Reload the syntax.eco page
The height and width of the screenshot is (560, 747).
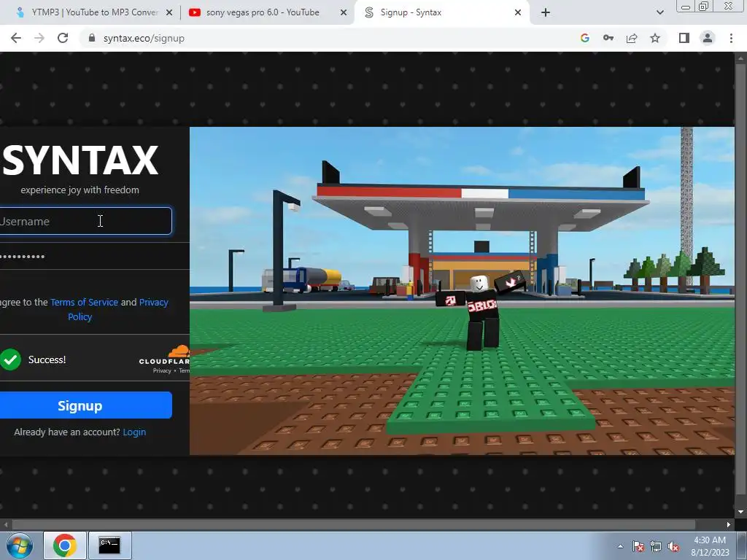pos(63,38)
